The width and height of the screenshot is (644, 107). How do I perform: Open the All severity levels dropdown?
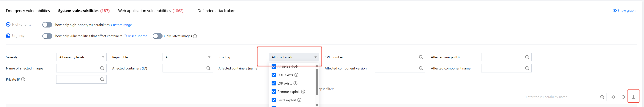[x=81, y=57]
